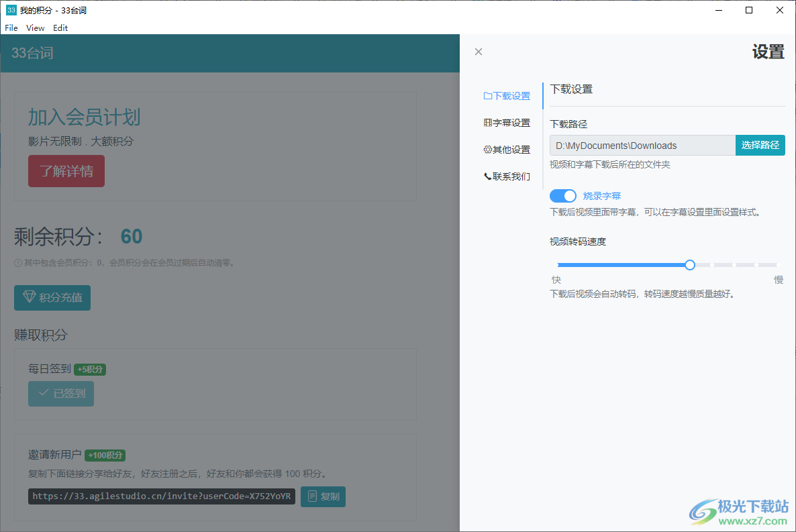
Task: Click the 慢 end of the speed slider
Action: point(779,280)
